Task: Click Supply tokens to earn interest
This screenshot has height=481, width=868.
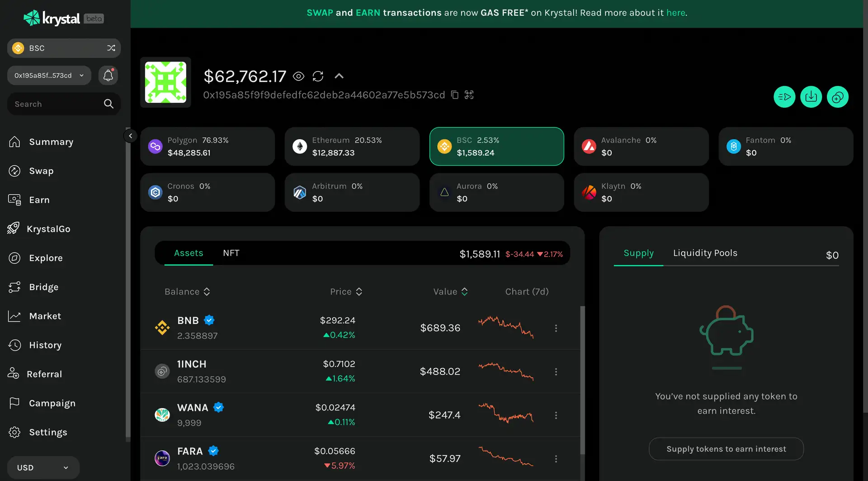Action: coord(726,449)
